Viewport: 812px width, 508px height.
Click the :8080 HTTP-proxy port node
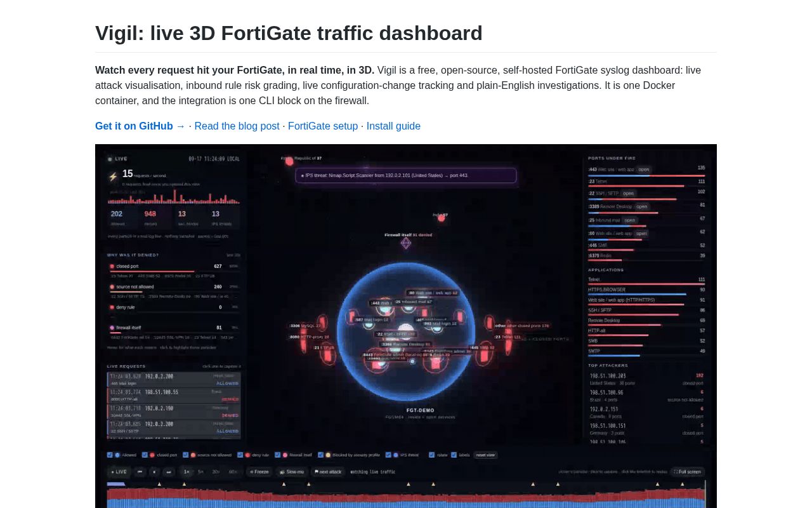[x=309, y=337]
